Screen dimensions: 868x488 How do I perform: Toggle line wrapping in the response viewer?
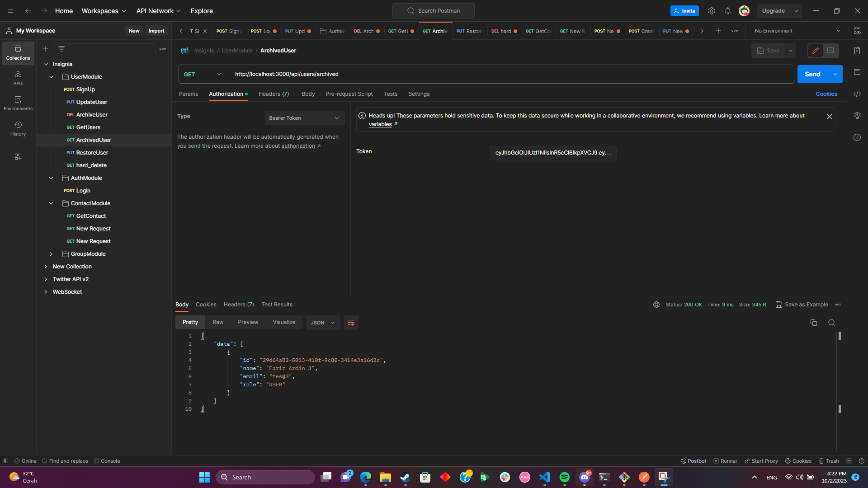[x=351, y=323]
